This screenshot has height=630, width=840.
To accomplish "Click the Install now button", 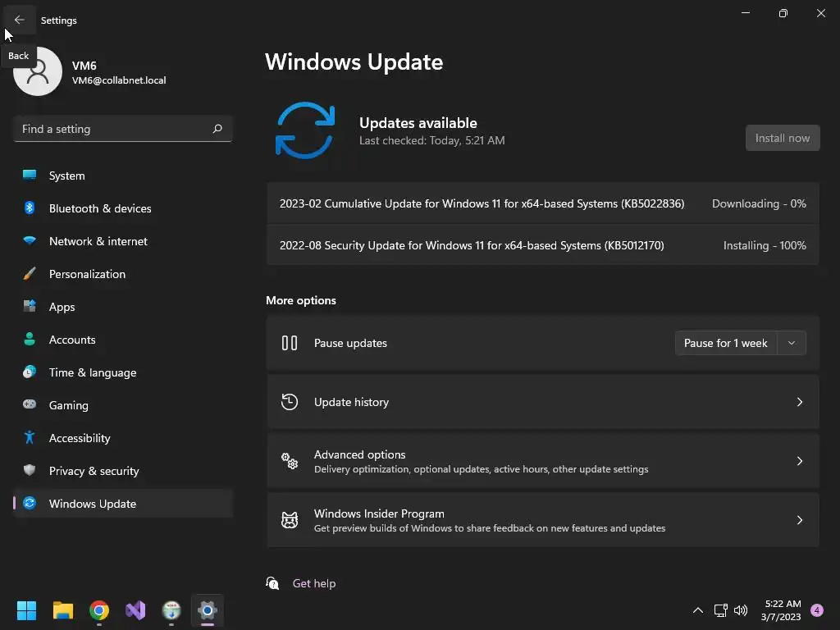I will tap(783, 138).
